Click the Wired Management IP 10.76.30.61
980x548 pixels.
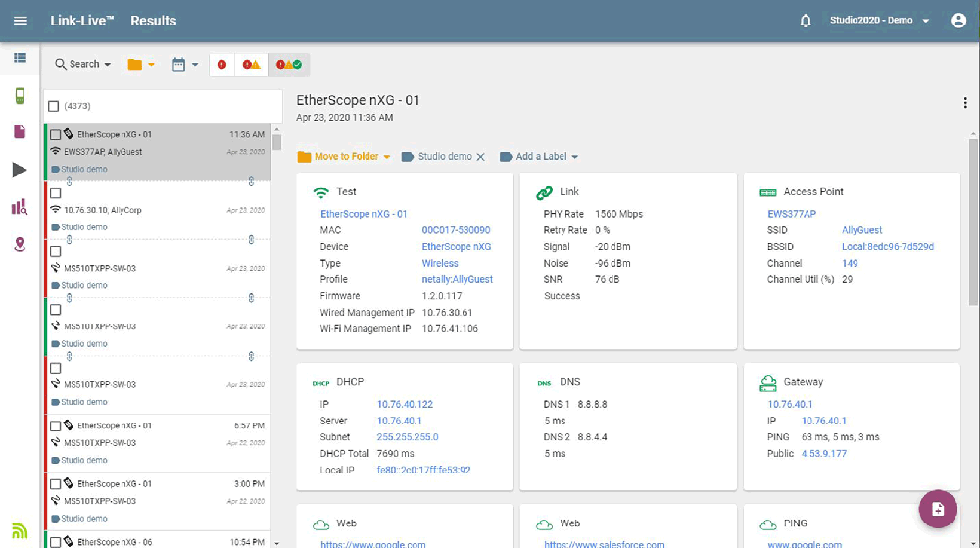(447, 313)
